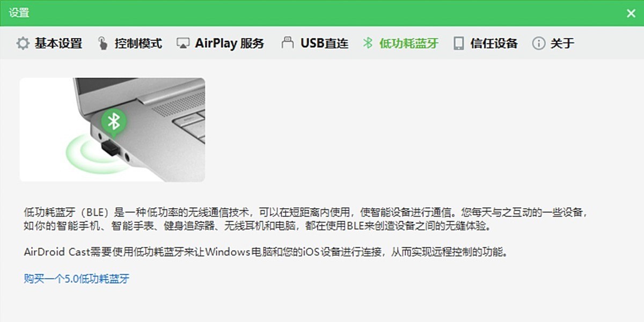
Task: Click the 设置 title in the green header
Action: tap(19, 13)
